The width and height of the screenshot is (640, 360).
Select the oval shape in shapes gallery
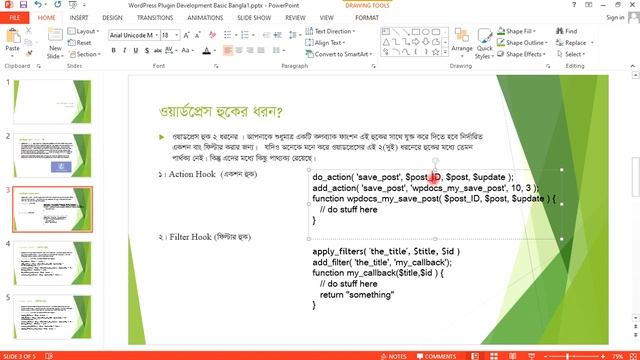coord(426,31)
